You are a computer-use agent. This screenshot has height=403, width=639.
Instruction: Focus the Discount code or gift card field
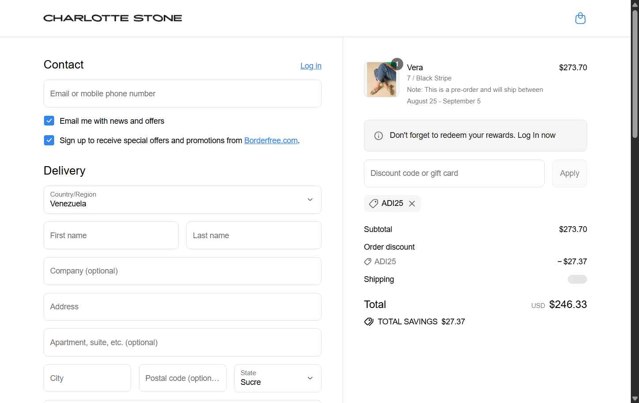tap(454, 174)
